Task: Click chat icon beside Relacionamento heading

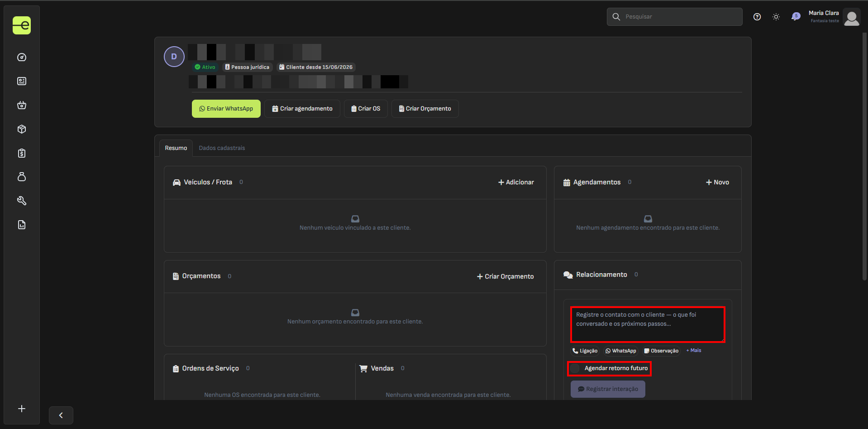Action: 568,275
